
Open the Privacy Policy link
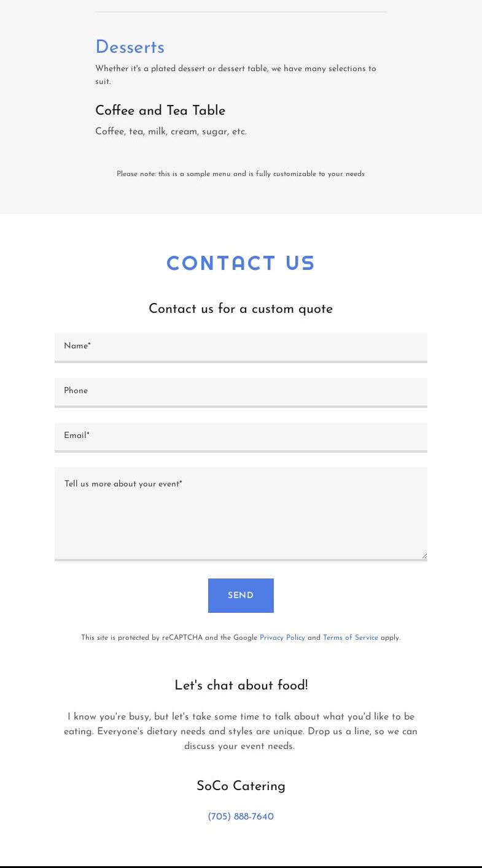(x=282, y=638)
